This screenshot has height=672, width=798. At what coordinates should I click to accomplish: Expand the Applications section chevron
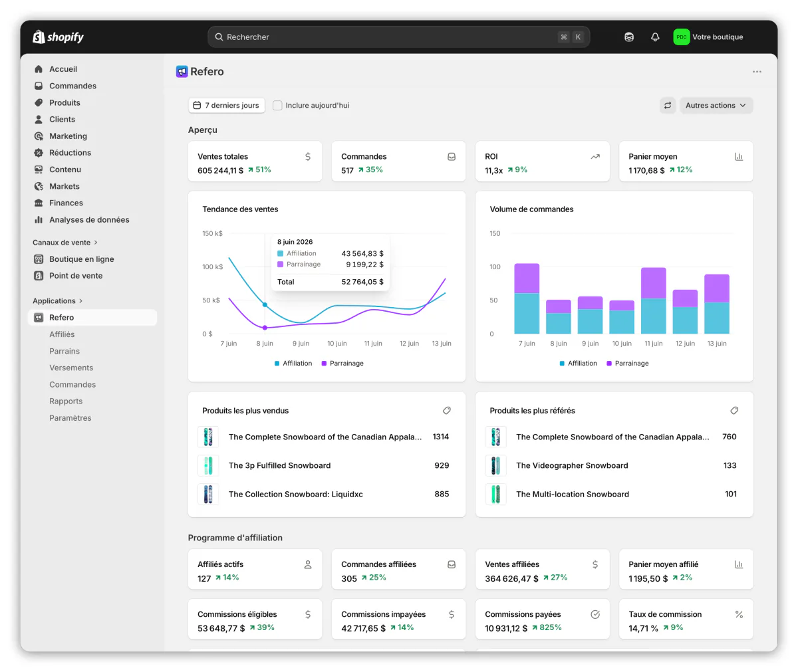click(81, 301)
